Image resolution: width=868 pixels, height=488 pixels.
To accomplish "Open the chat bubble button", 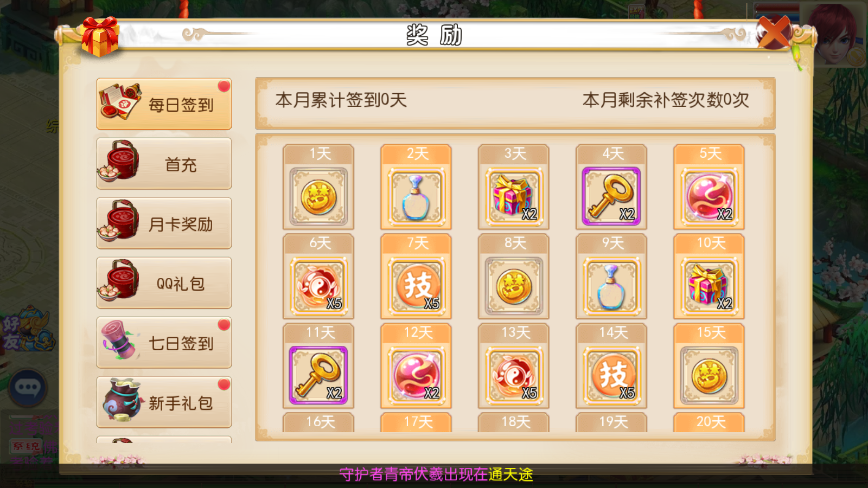I will point(28,388).
